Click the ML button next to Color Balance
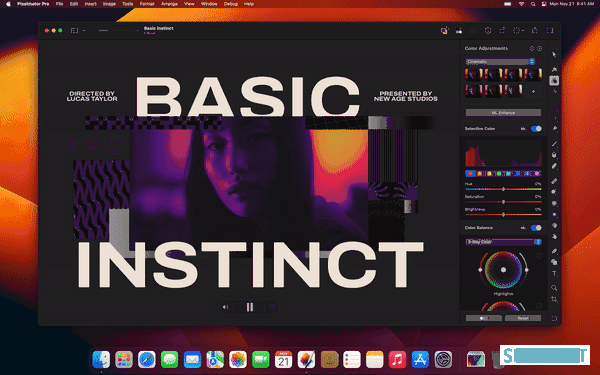 point(523,228)
